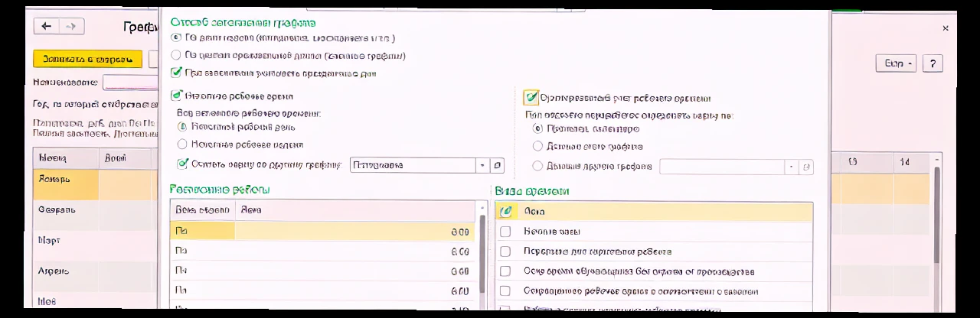Open help with the question mark button

click(932, 63)
